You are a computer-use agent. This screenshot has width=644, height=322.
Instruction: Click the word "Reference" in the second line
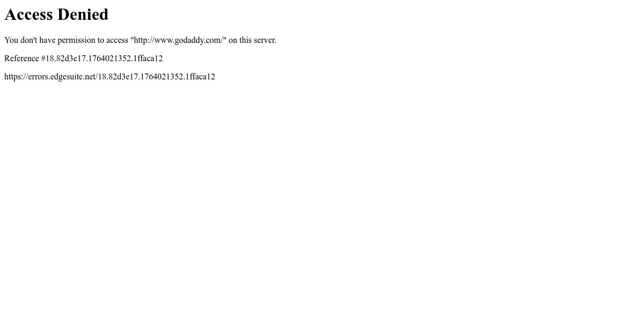click(21, 58)
